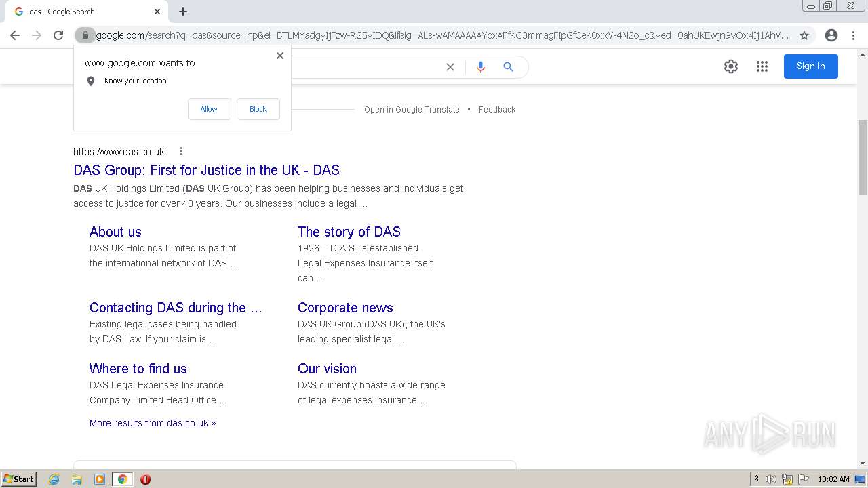Open Chrome profile avatar
The image size is (868, 488).
831,35
